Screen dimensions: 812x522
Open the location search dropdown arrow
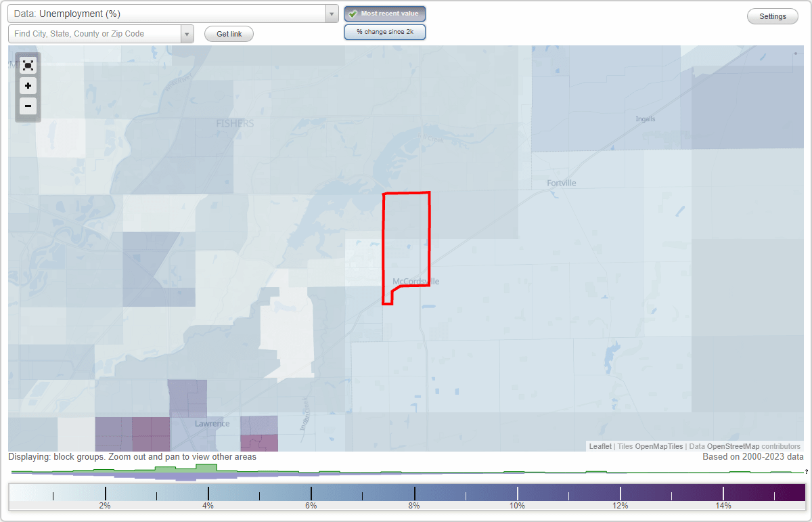click(187, 34)
